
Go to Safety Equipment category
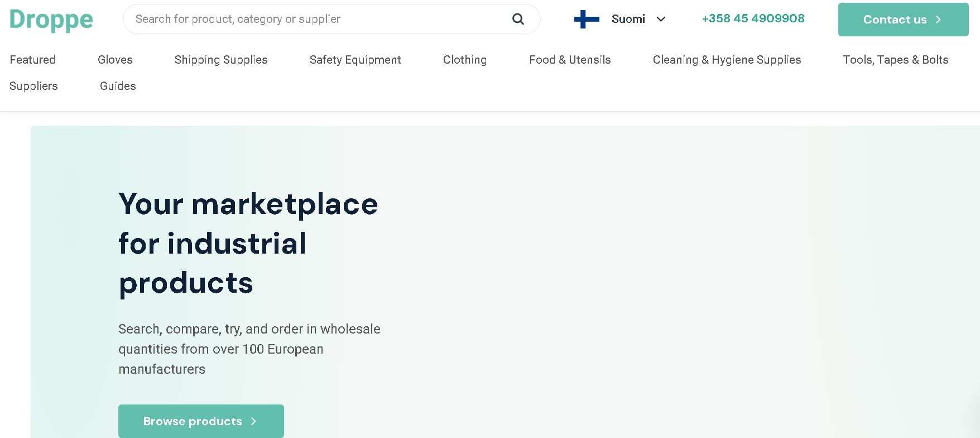(x=355, y=60)
